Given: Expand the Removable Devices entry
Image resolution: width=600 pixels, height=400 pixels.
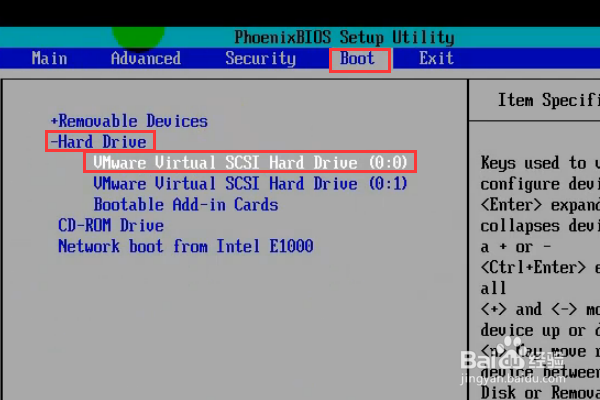Looking at the screenshot, I should coord(129,121).
